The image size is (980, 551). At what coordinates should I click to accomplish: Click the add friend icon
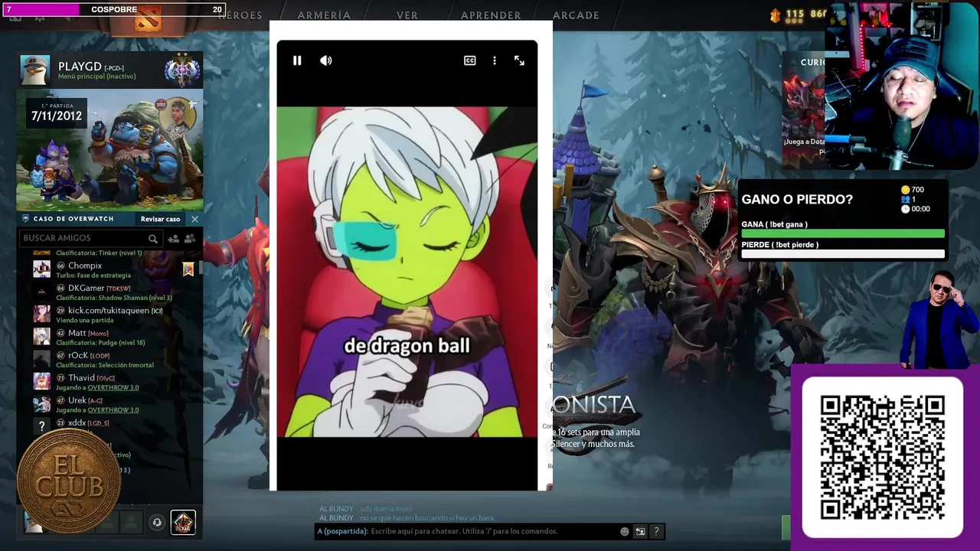click(x=174, y=239)
